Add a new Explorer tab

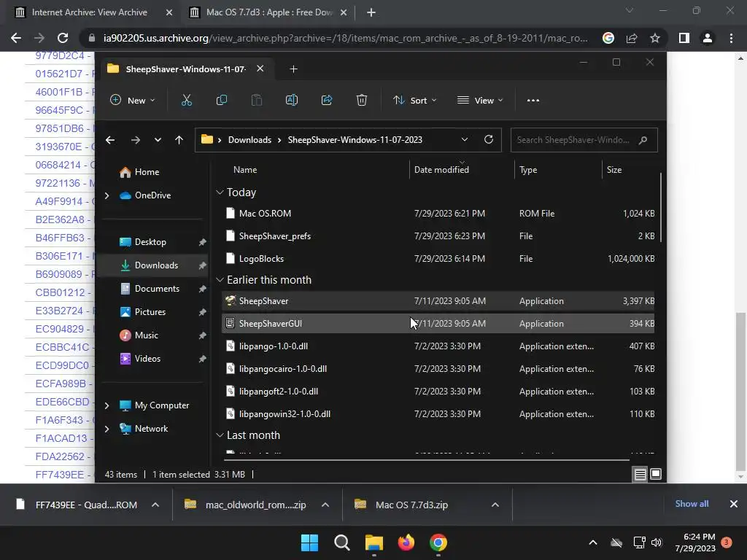tap(293, 69)
